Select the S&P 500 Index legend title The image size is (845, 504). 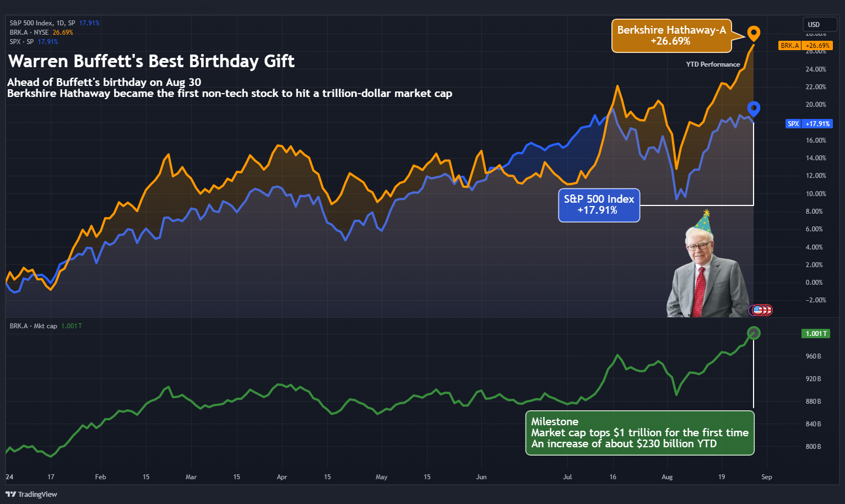click(x=42, y=23)
